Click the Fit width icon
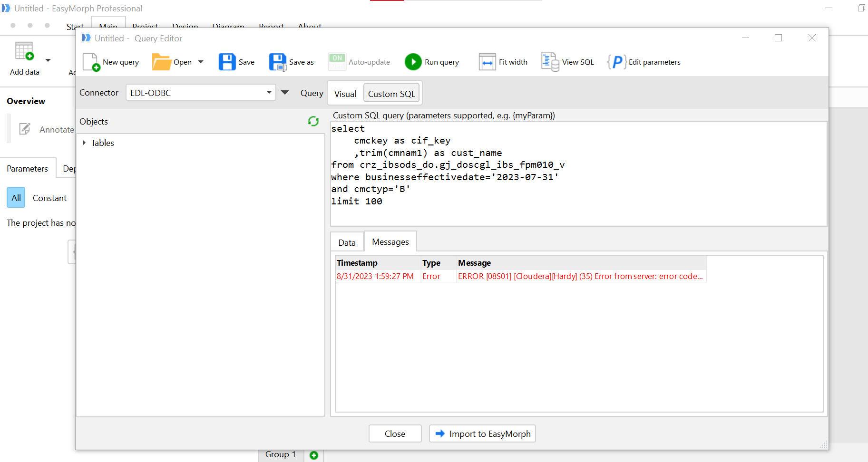Screen dimensions: 868x462 coord(487,62)
